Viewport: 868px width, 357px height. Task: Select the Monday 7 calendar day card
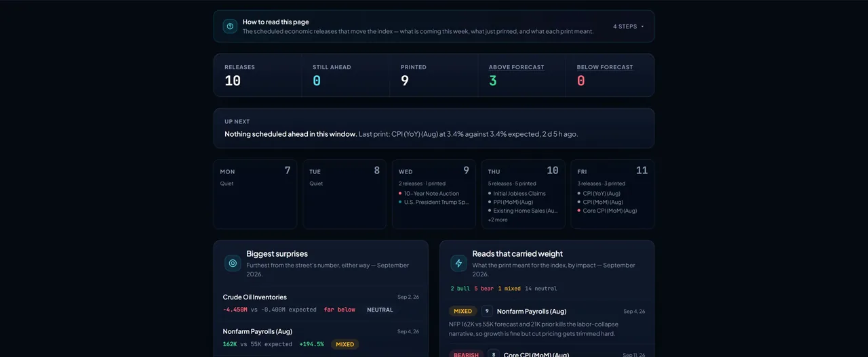(x=255, y=194)
